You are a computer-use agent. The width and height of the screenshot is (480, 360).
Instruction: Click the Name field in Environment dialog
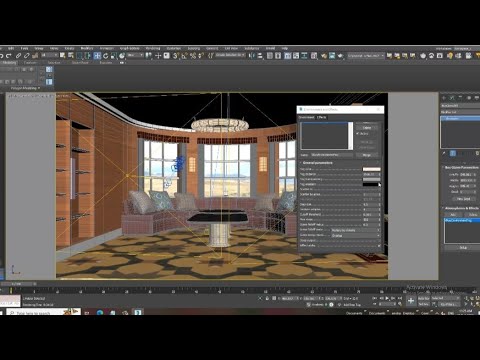tap(332, 155)
